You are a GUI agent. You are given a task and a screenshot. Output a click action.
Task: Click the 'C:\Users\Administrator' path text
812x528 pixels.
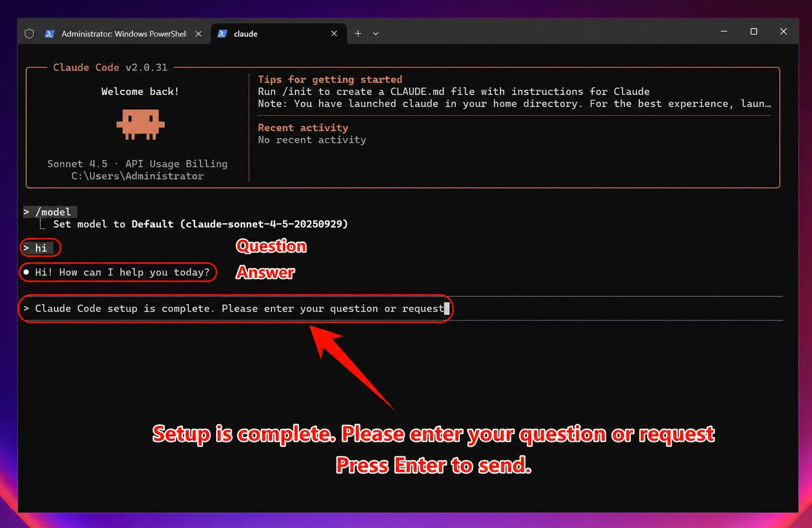coord(137,176)
